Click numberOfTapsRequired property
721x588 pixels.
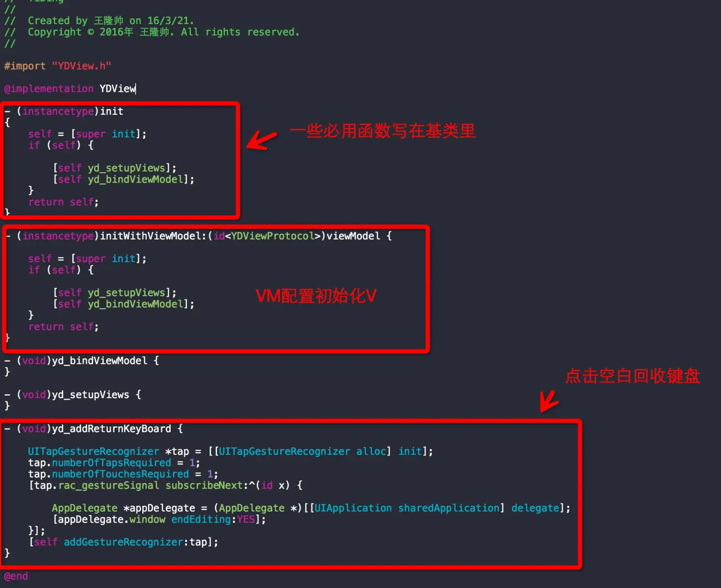112,463
